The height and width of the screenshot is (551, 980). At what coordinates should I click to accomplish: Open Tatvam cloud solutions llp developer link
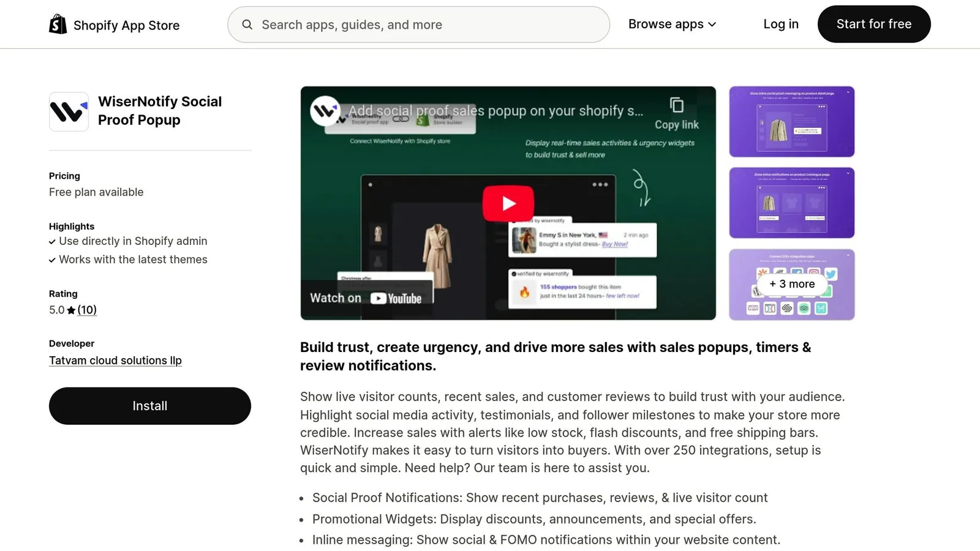point(115,361)
